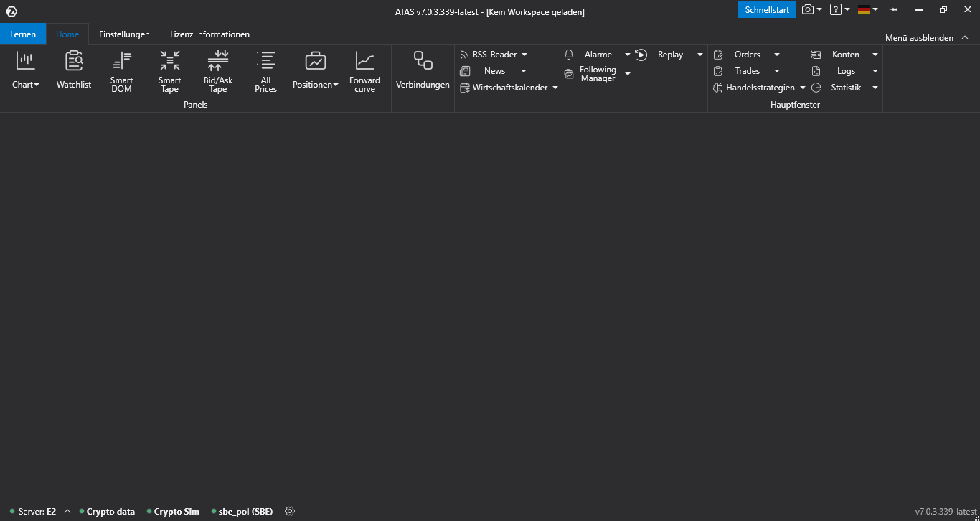
Task: Expand the Orders dropdown arrow
Action: tap(777, 55)
